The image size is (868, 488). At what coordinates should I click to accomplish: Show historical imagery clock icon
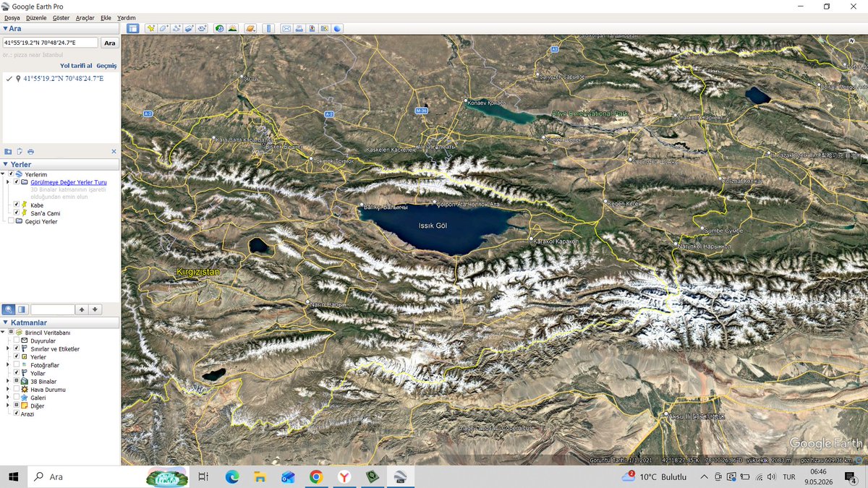coord(219,28)
